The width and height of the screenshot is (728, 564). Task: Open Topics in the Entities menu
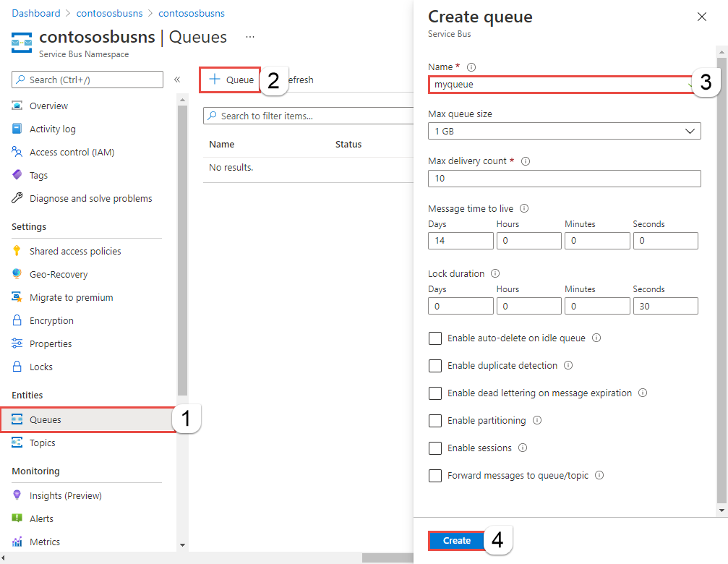tap(42, 443)
